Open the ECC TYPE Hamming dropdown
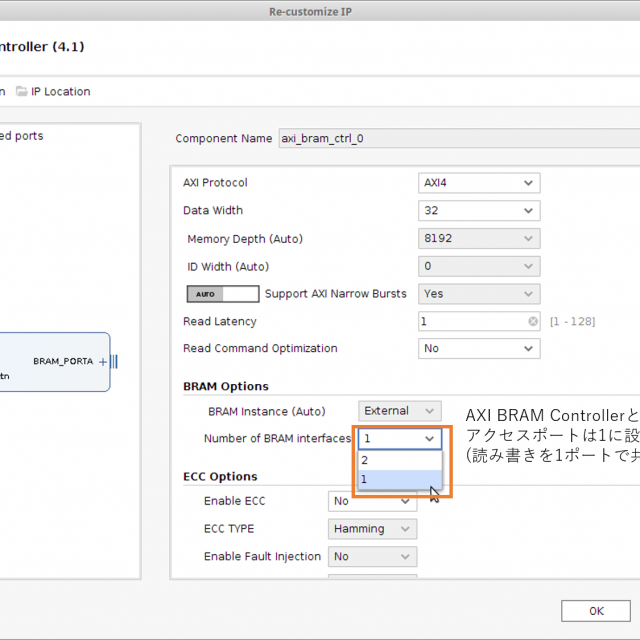The image size is (640, 640). point(372,529)
